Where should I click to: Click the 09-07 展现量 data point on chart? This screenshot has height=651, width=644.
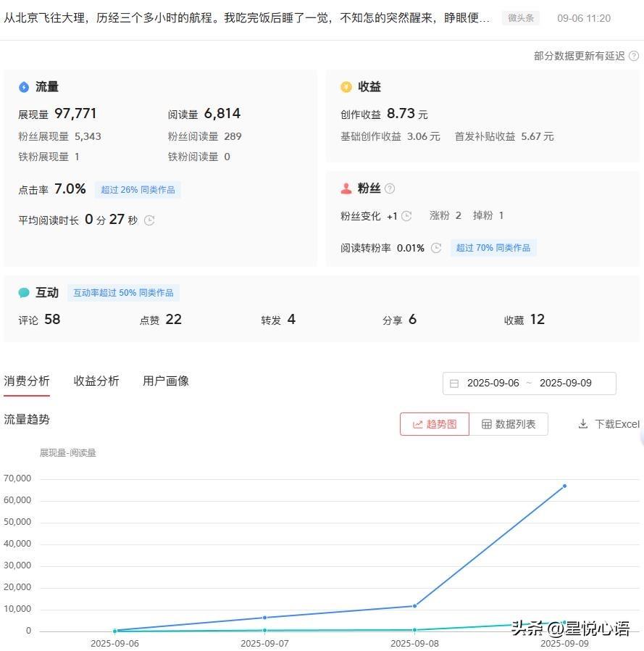pyautogui.click(x=264, y=618)
